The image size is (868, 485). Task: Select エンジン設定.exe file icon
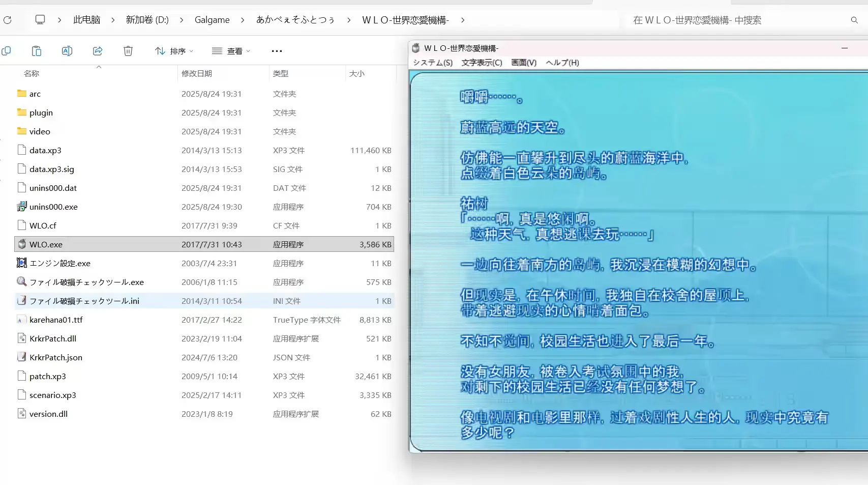[x=22, y=263]
